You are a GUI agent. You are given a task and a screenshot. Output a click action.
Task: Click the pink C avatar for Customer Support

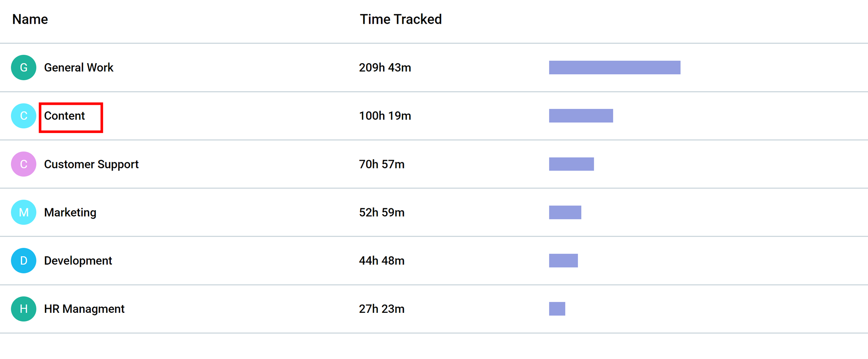point(24,164)
